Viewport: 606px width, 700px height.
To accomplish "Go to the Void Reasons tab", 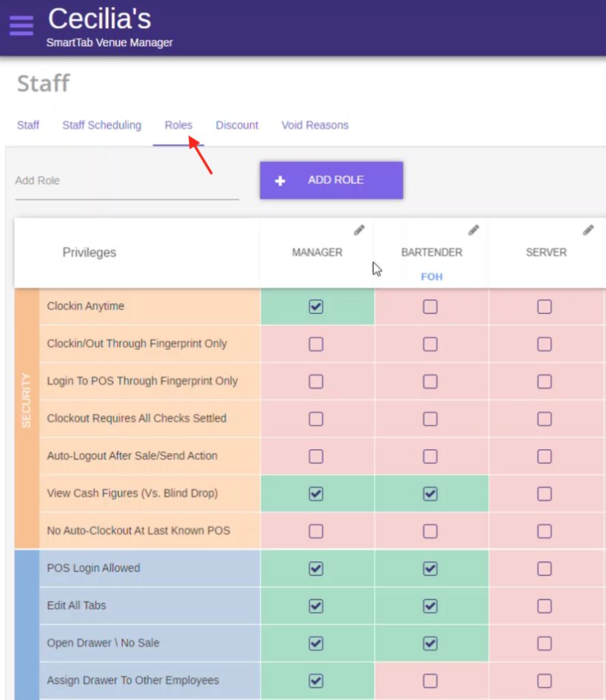I will [315, 125].
